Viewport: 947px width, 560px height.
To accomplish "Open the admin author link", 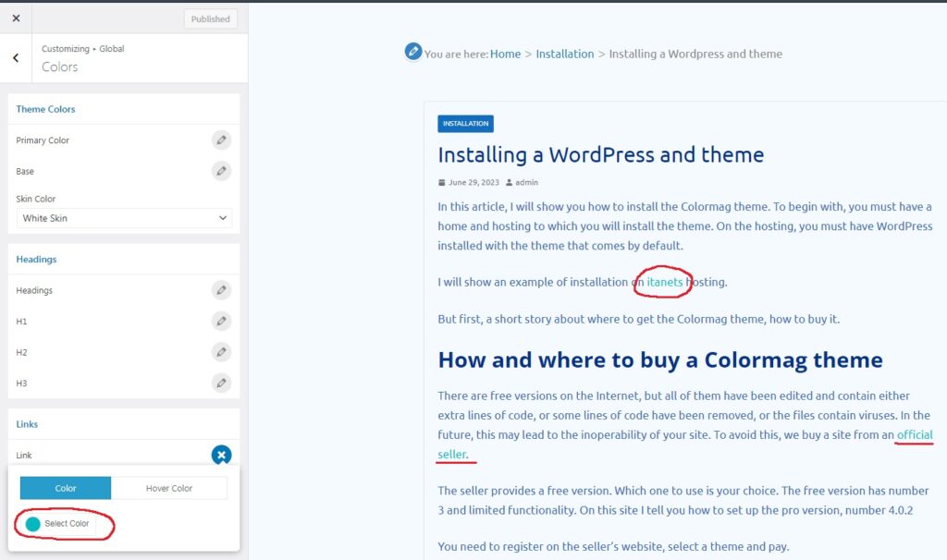I will (x=526, y=182).
